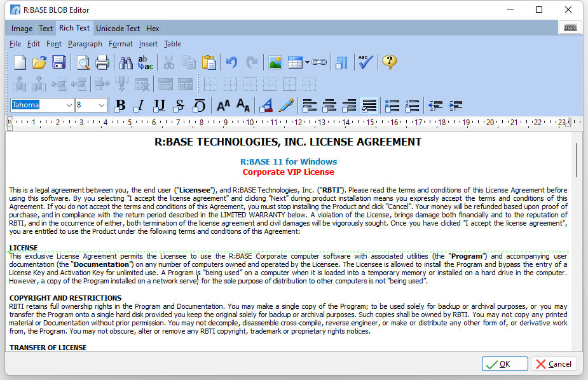Insert a hyperlink using the chain icon
Viewport: 588px width, 380px height.
[319, 62]
